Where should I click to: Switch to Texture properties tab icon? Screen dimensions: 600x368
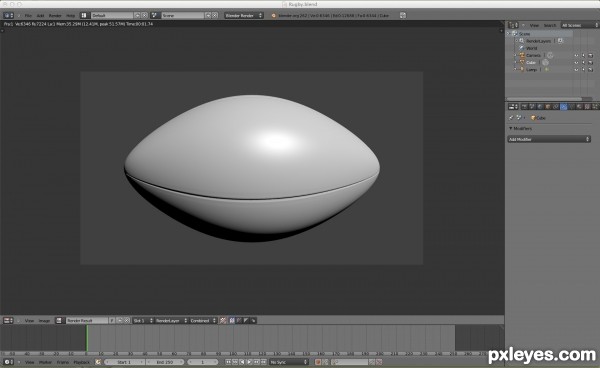click(587, 107)
